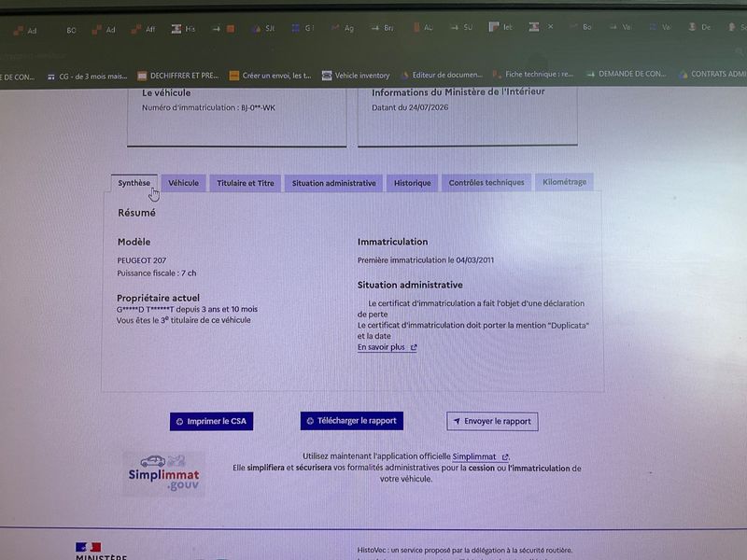The image size is (747, 560).
Task: Click the Propriétaire actuel heading
Action: 158,298
